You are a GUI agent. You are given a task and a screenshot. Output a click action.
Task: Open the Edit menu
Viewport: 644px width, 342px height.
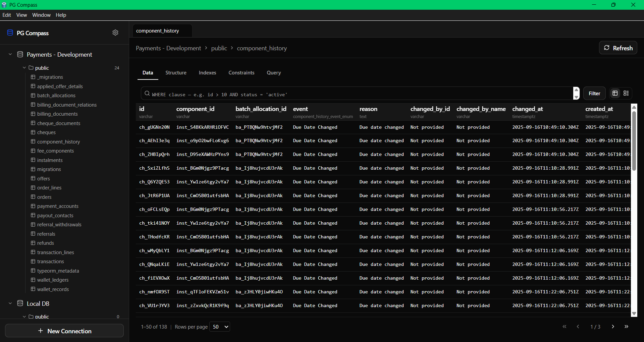[7, 15]
